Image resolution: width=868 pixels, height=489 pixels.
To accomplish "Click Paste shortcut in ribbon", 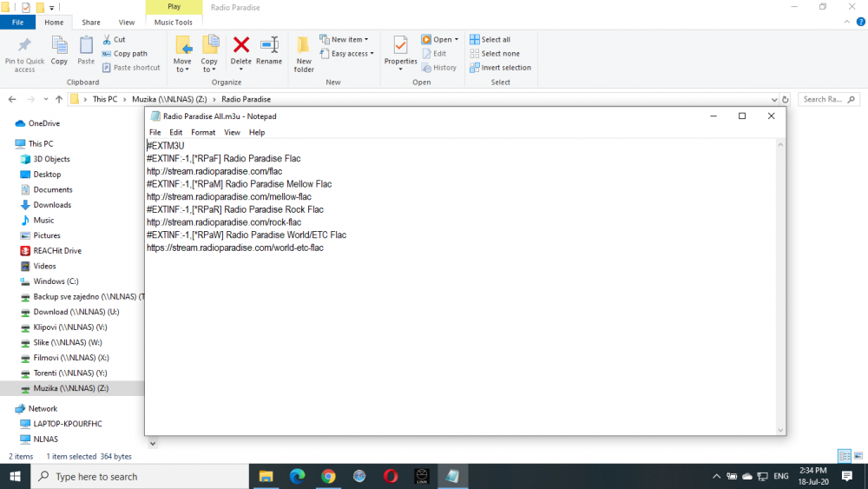I will click(x=131, y=68).
